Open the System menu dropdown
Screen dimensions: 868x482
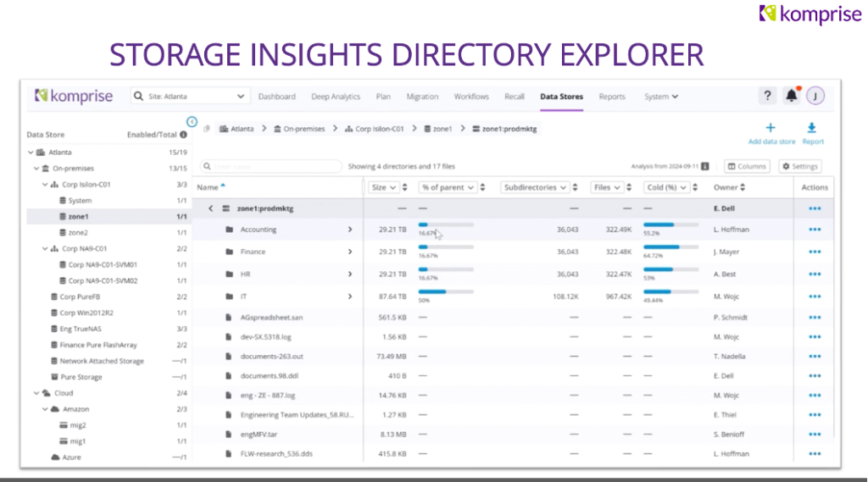(x=661, y=97)
